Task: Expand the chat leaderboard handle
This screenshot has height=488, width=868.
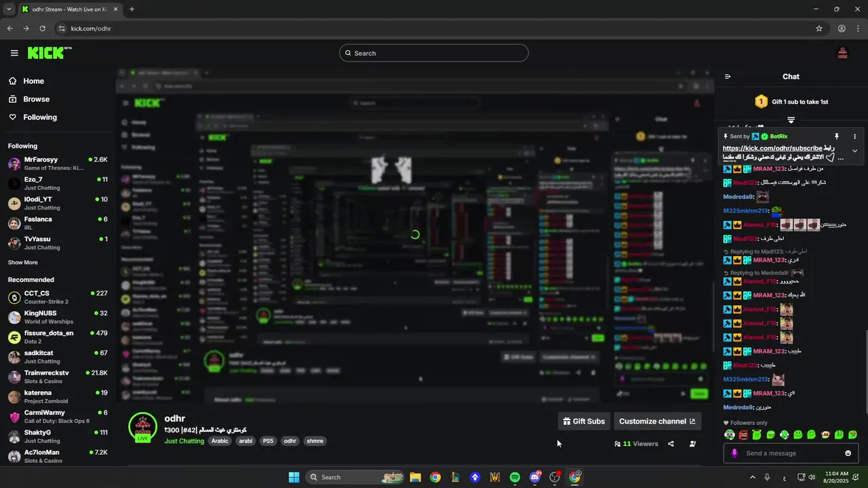Action: 791,120
